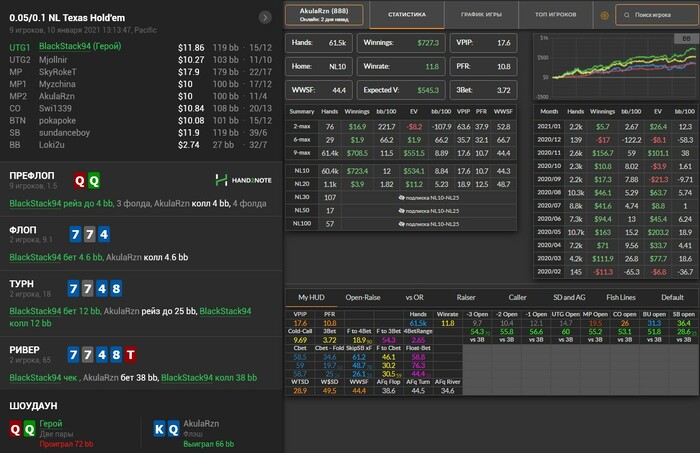Select the Default tab
This screenshot has height=453, width=700.
click(672, 297)
